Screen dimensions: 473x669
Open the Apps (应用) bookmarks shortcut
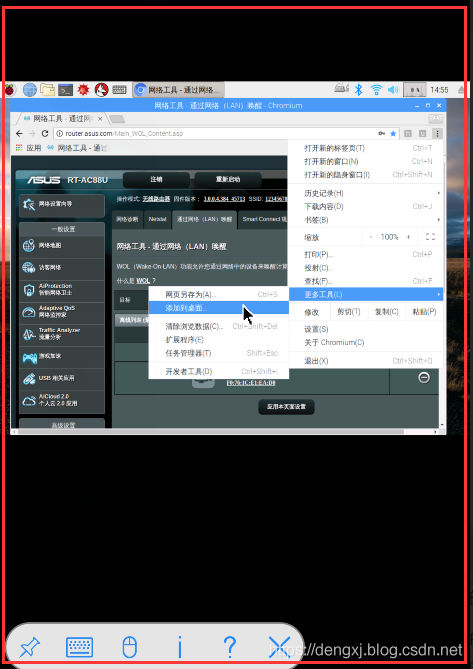coord(29,148)
